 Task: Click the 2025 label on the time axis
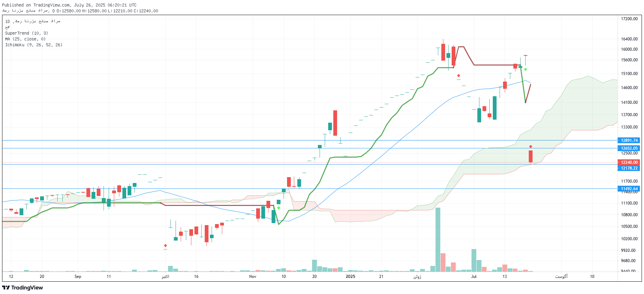[350, 277]
